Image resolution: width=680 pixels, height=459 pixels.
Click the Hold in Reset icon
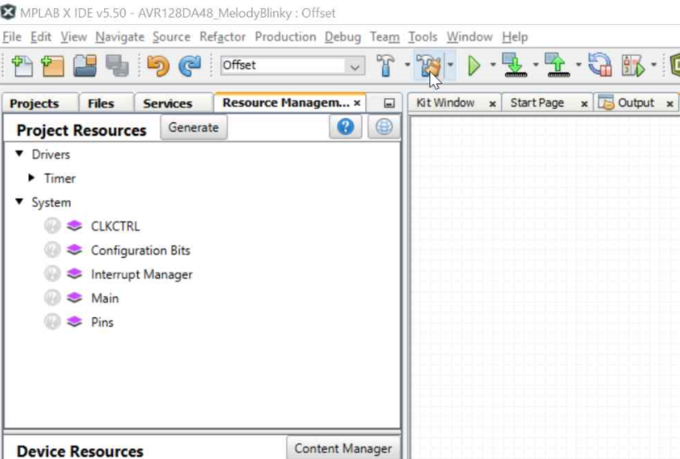tap(600, 65)
